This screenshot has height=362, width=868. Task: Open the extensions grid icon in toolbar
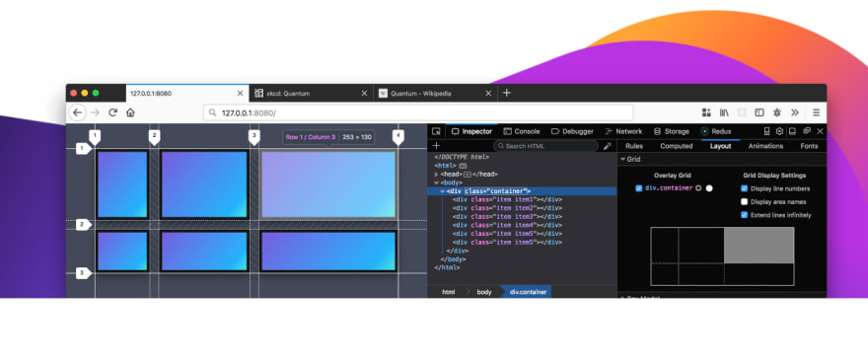pyautogui.click(x=706, y=112)
